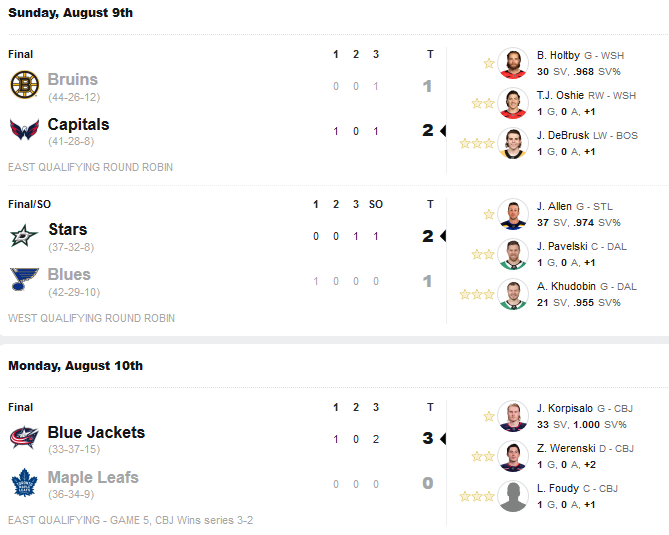Click the Boston Bruins logo

point(25,84)
